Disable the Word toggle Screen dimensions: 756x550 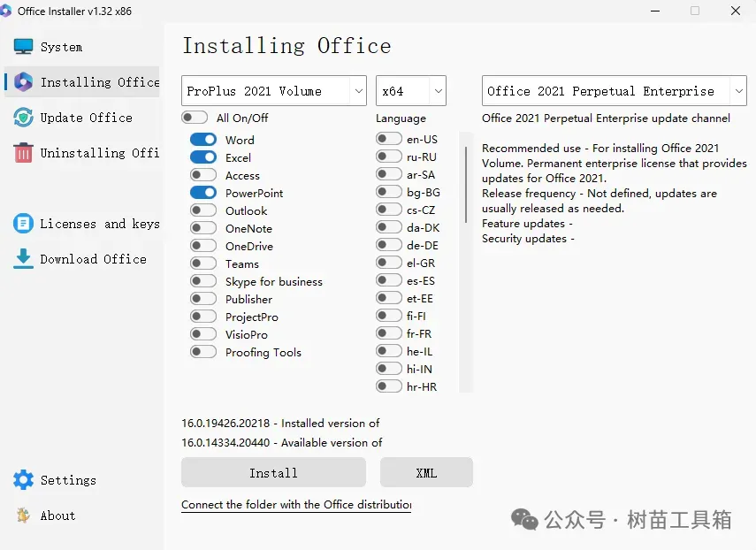click(x=203, y=140)
